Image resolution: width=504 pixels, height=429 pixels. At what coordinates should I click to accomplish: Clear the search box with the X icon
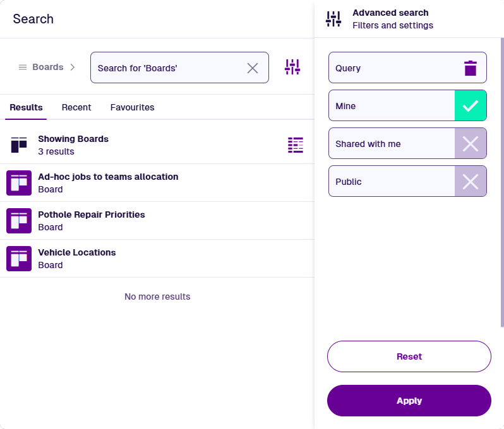253,68
